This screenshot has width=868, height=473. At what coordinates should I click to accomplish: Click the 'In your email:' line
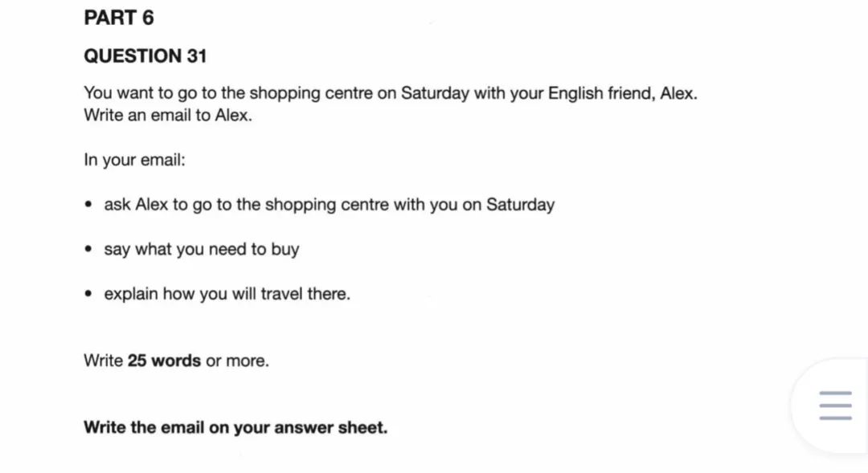pos(134,160)
